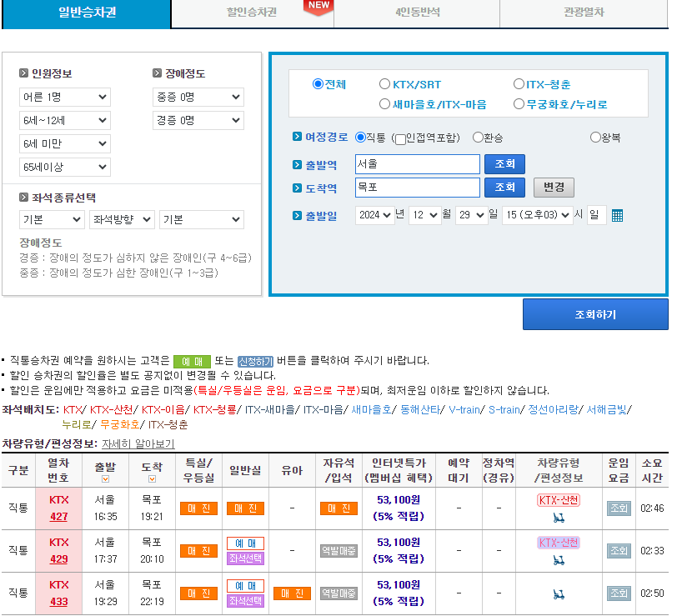Select 왕복 round-trip radio button
The image size is (677, 616).
[595, 138]
